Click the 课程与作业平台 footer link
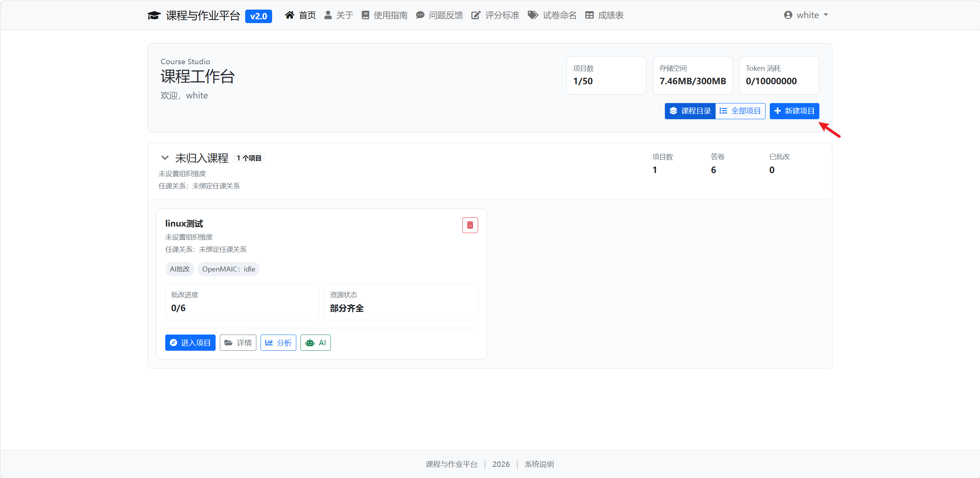 point(452,464)
